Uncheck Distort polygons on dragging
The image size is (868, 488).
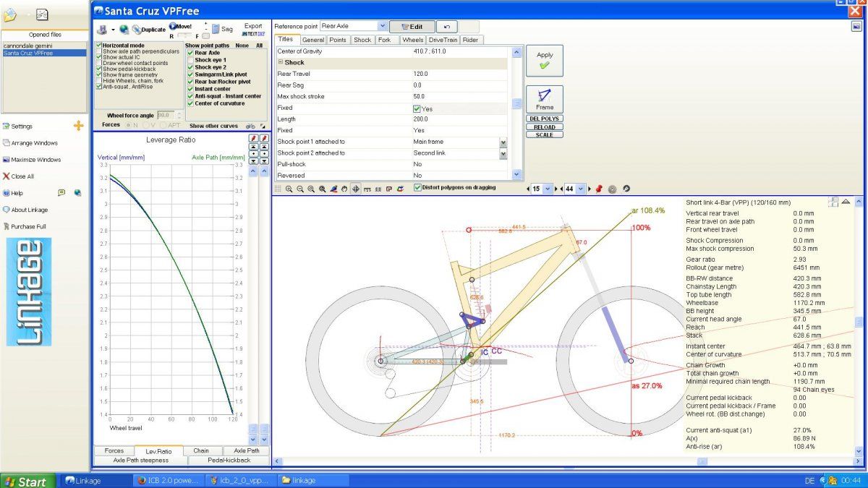418,188
